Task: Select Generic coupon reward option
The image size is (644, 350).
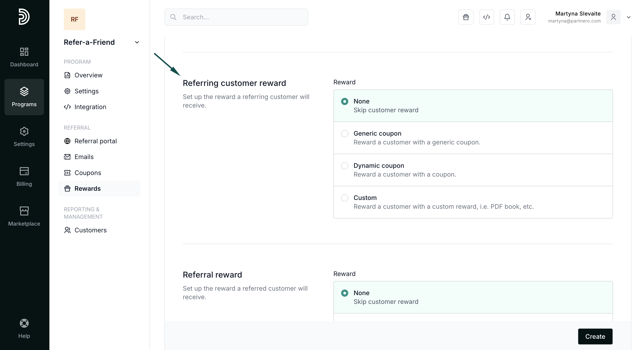Action: 344,133
